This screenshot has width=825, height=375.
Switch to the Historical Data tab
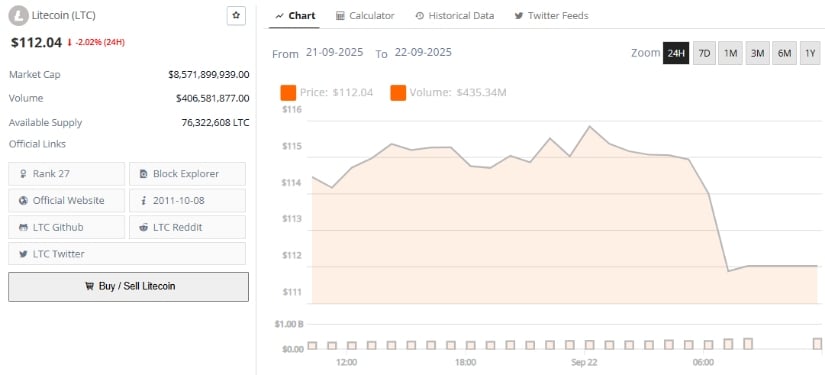tap(455, 16)
